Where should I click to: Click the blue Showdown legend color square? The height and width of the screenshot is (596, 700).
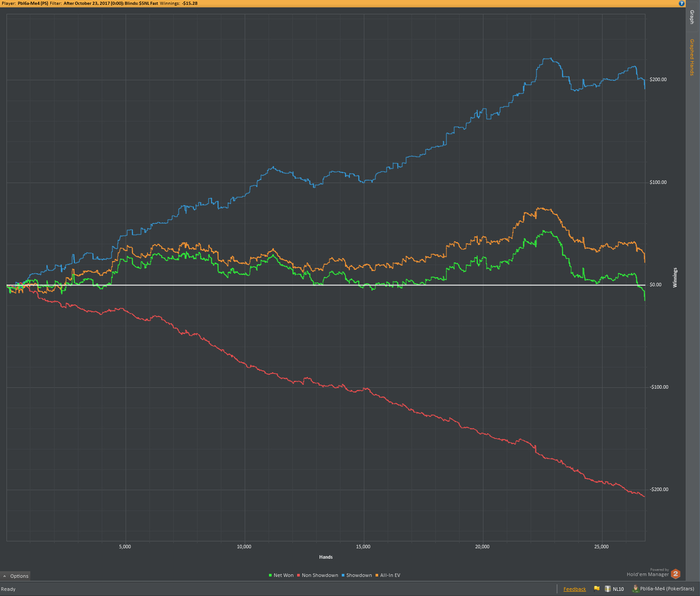343,575
